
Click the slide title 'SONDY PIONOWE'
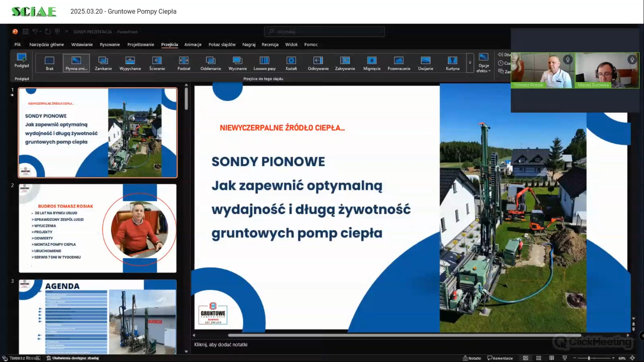coord(268,162)
